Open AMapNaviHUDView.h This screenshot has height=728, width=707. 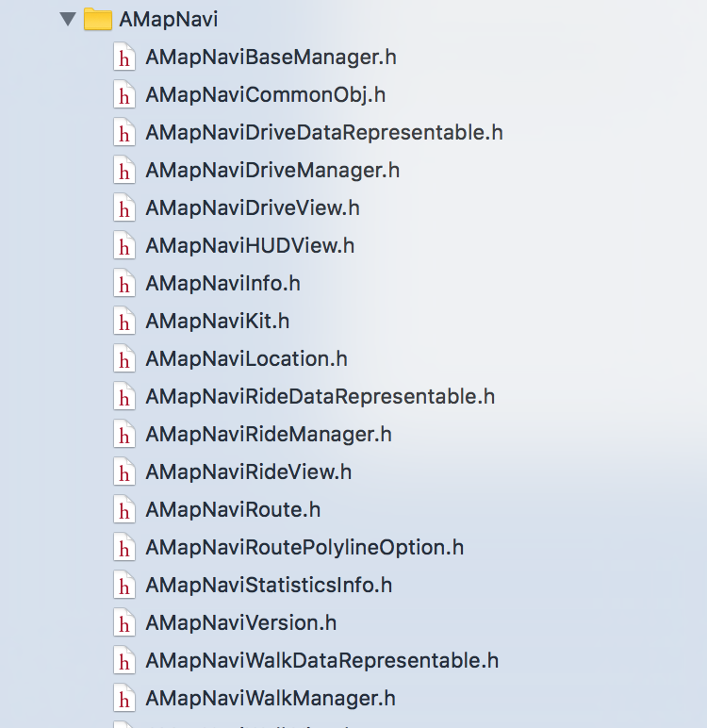coord(250,245)
